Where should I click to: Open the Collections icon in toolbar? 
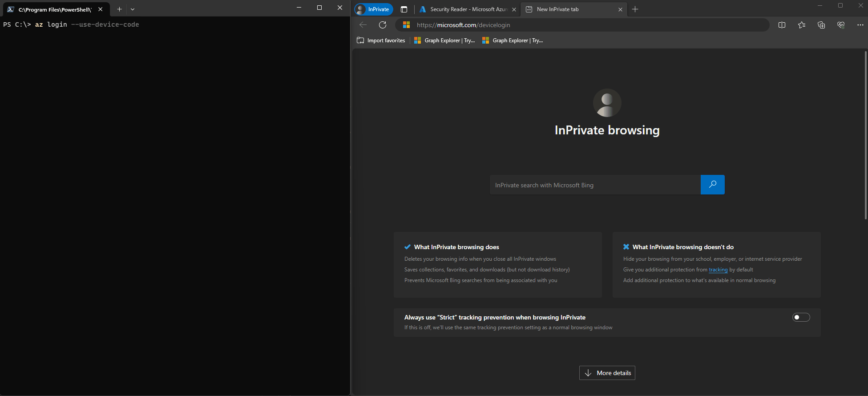[821, 25]
